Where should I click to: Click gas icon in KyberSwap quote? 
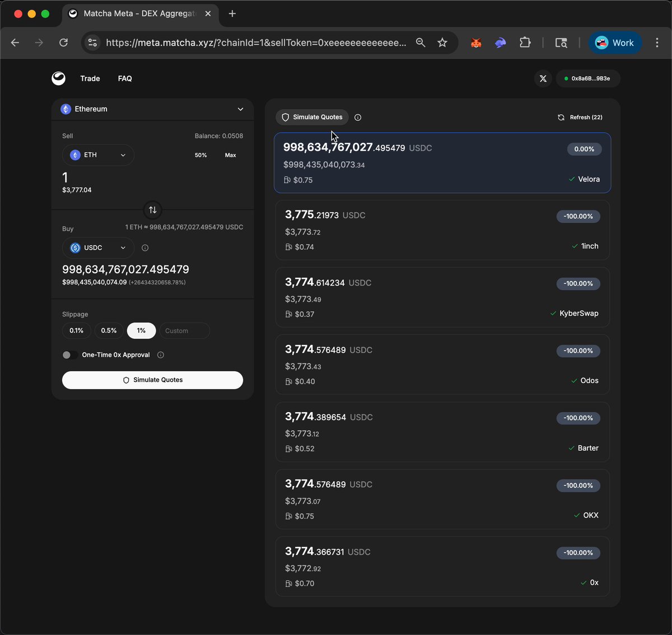point(288,314)
